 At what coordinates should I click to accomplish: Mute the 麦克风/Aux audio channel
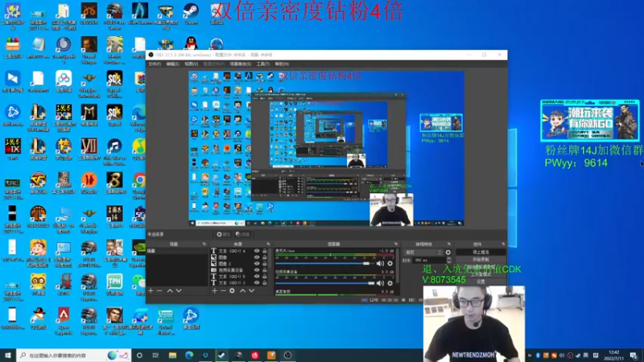pyautogui.click(x=380, y=264)
